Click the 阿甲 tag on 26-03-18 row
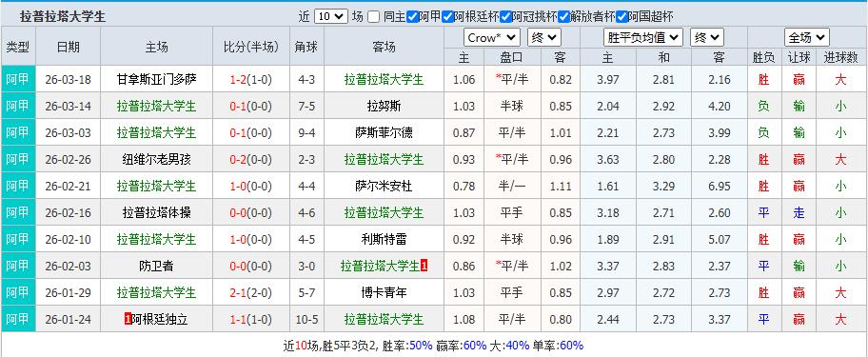The image size is (868, 357). [18, 79]
